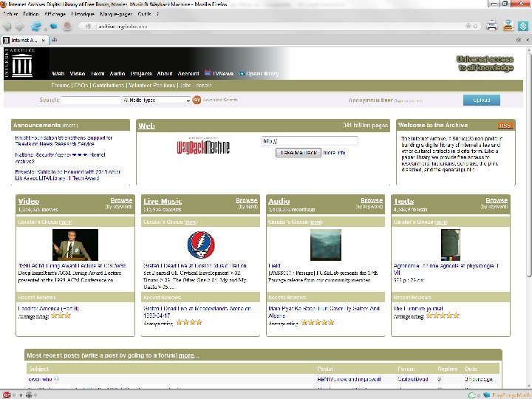This screenshot has height=399, width=532.
Task: Open the Grateful Dead skull thumbnail
Action: (x=201, y=245)
